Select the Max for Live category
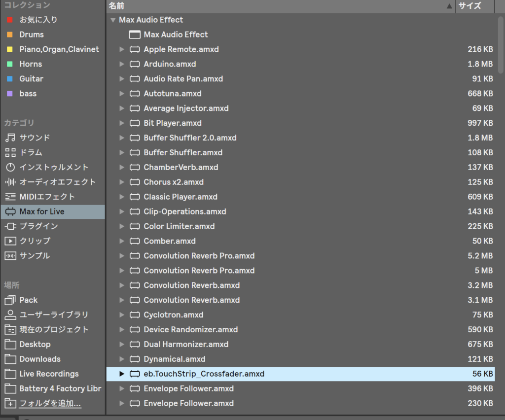 pyautogui.click(x=42, y=211)
